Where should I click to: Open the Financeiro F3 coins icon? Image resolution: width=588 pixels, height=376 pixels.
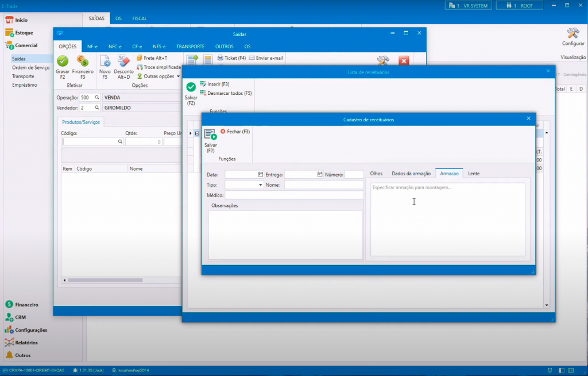pos(83,61)
